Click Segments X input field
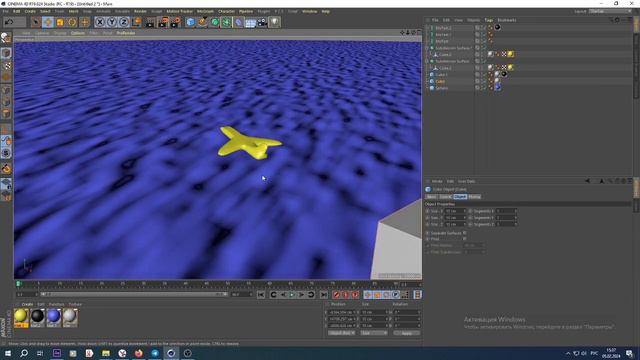This screenshot has width=640, height=360. pyautogui.click(x=506, y=211)
